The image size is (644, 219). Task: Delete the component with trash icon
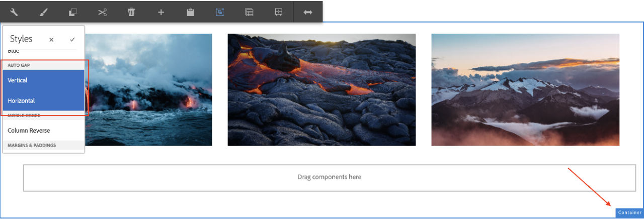click(131, 12)
